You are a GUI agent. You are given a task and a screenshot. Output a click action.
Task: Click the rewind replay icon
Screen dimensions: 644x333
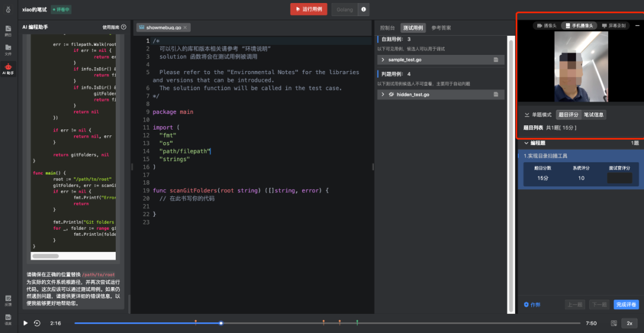tap(38, 323)
